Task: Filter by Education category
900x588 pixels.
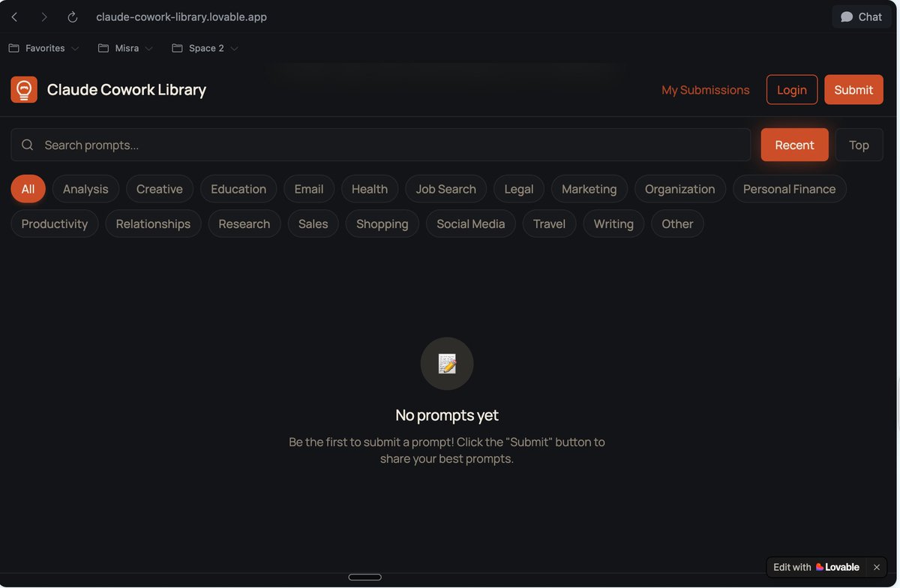Action: coord(238,189)
